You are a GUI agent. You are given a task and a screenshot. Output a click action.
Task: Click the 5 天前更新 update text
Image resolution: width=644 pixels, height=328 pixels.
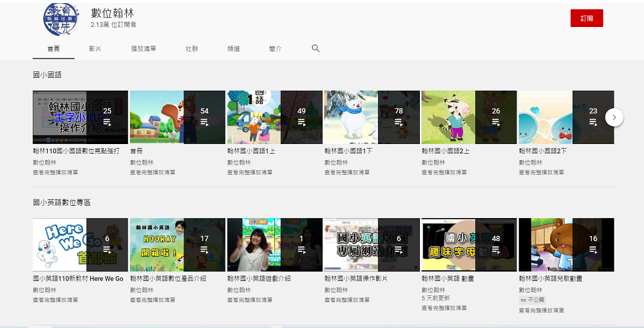pyautogui.click(x=436, y=298)
